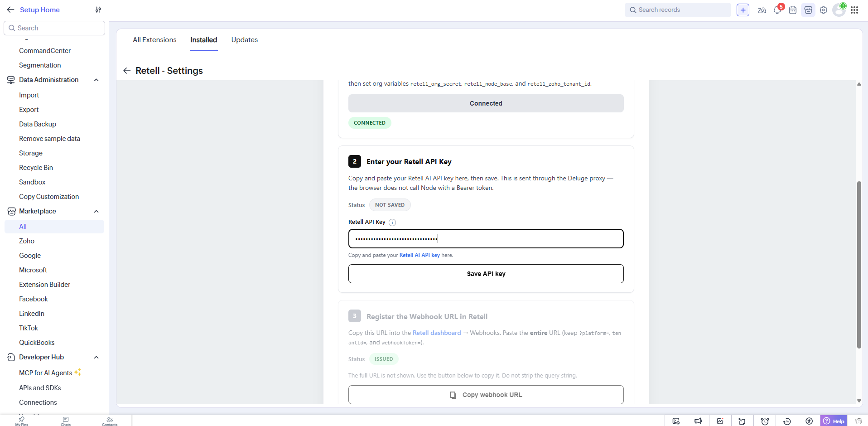Image resolution: width=868 pixels, height=426 pixels.
Task: Open the Retell AI API key link
Action: coord(420,255)
